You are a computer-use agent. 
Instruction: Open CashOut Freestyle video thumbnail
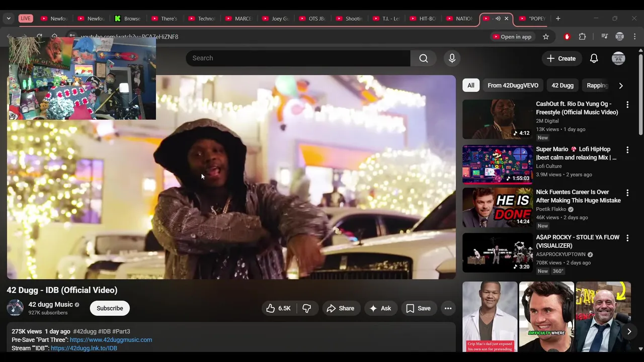[x=498, y=119]
